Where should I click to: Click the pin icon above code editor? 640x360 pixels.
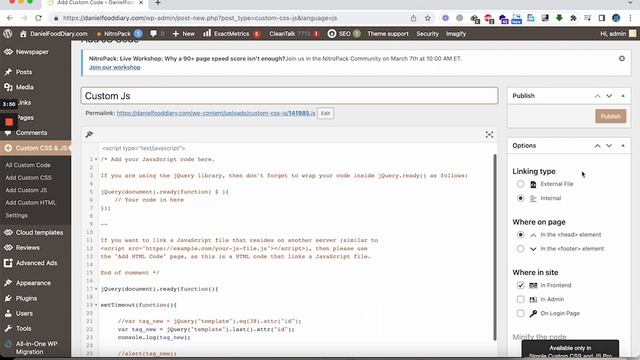89,134
